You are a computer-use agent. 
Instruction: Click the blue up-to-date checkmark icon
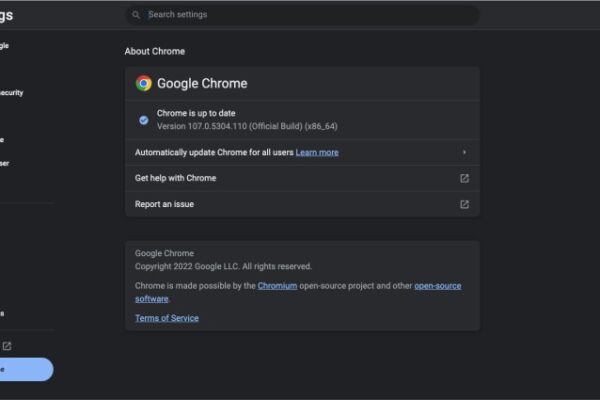pyautogui.click(x=144, y=120)
